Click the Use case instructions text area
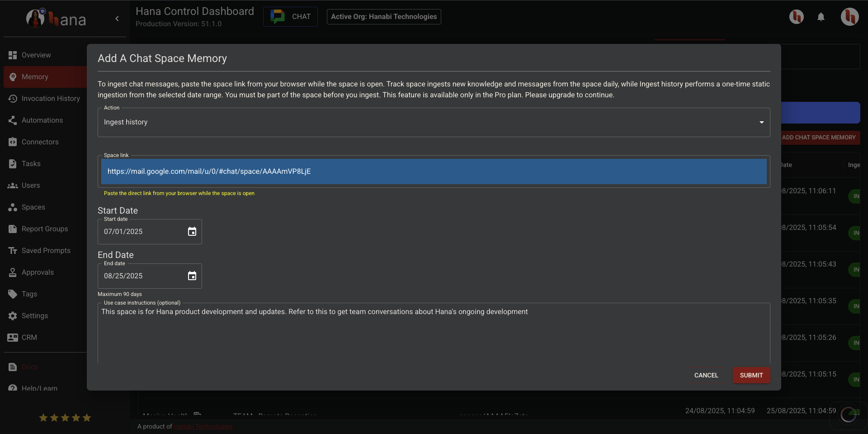Viewport: 868px width, 434px height. pyautogui.click(x=434, y=334)
